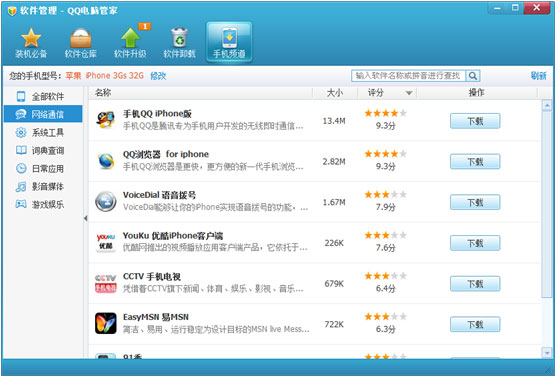This screenshot has width=558, height=378.
Task: Click the QQ电脑管家 shield logo in title bar
Action: pyautogui.click(x=12, y=11)
